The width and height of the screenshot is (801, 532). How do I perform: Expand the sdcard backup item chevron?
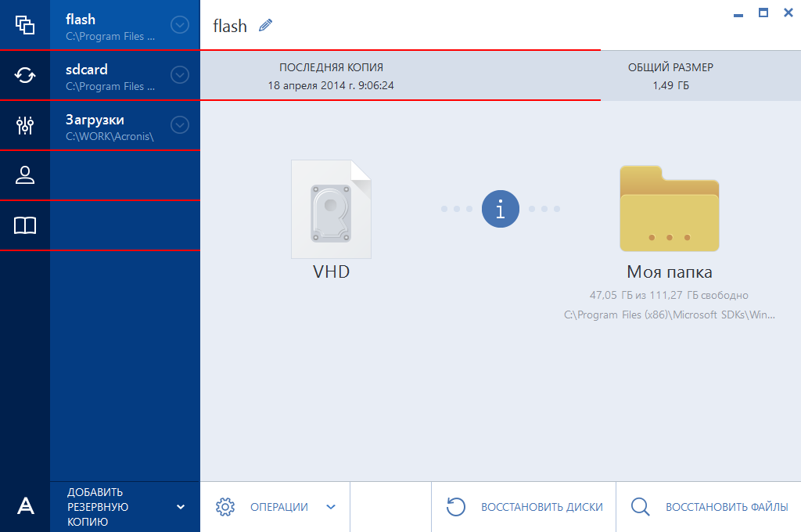click(180, 75)
